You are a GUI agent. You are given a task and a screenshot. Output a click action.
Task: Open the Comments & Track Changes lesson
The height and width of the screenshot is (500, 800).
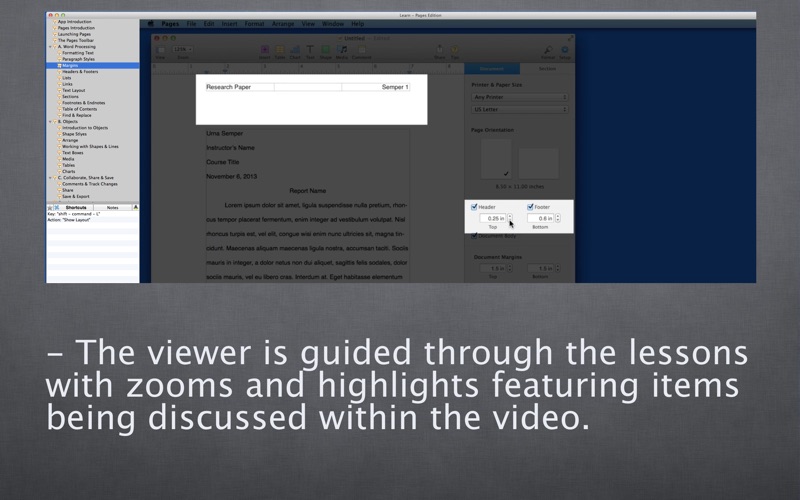90,184
